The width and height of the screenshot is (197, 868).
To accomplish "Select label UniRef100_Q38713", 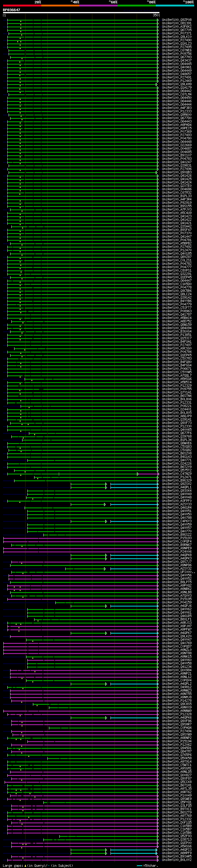I will (177, 839).
